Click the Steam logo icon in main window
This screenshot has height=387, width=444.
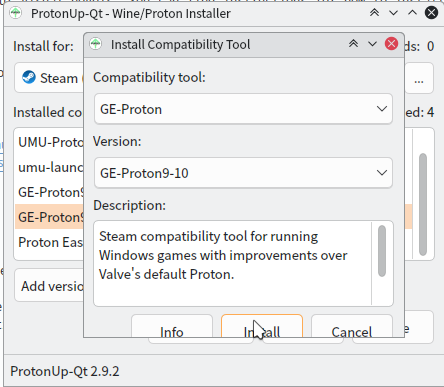pyautogui.click(x=29, y=77)
